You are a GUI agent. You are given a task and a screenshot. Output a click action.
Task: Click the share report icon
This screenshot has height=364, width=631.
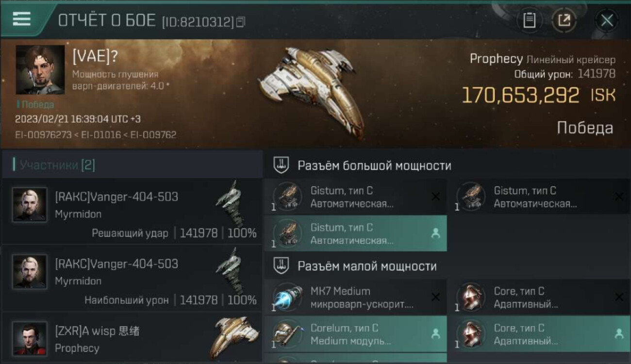[x=564, y=20]
